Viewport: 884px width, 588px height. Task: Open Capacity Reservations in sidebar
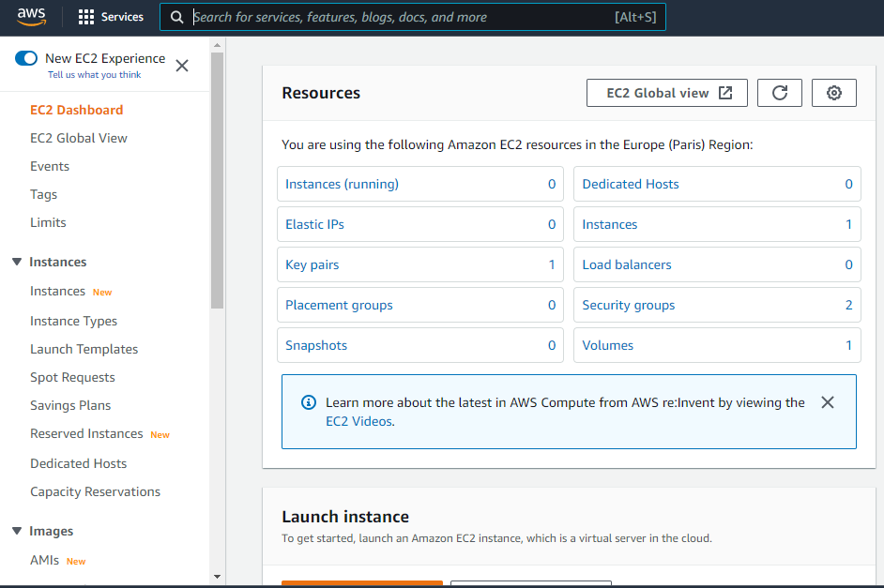[x=96, y=491]
